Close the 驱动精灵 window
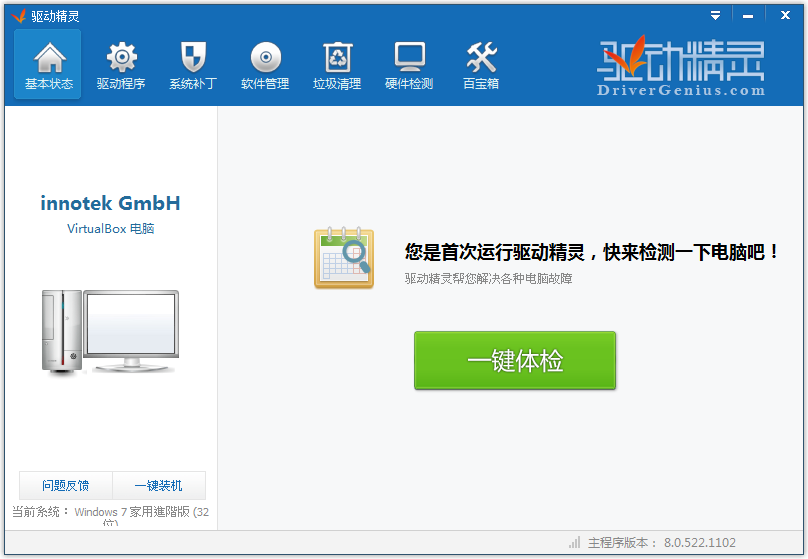This screenshot has width=808, height=559. [x=785, y=15]
